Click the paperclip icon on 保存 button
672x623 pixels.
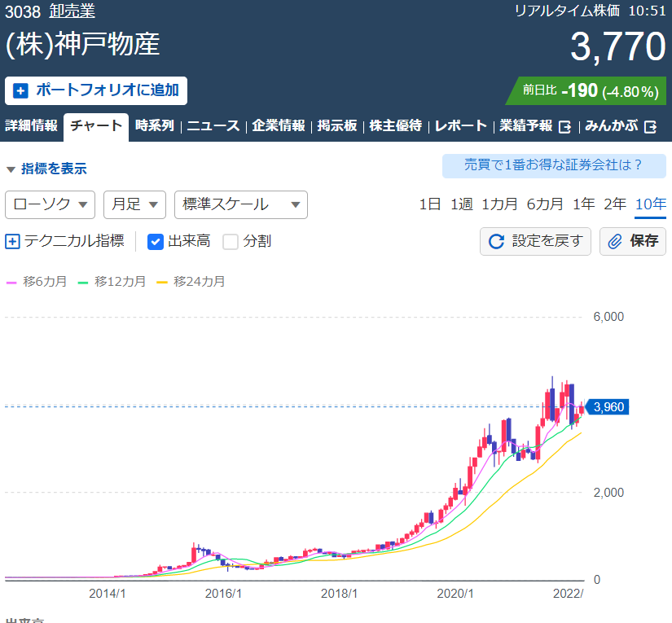point(616,241)
